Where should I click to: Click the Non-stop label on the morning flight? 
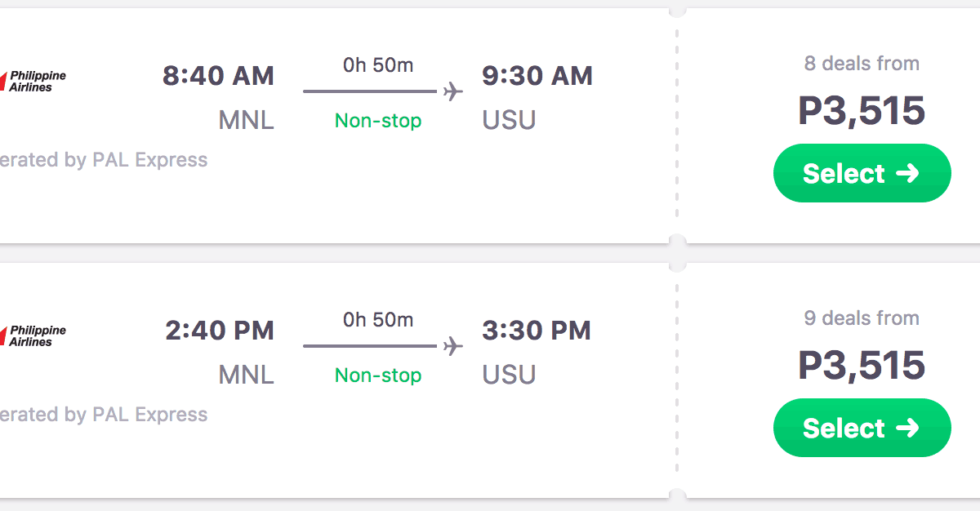(x=378, y=121)
